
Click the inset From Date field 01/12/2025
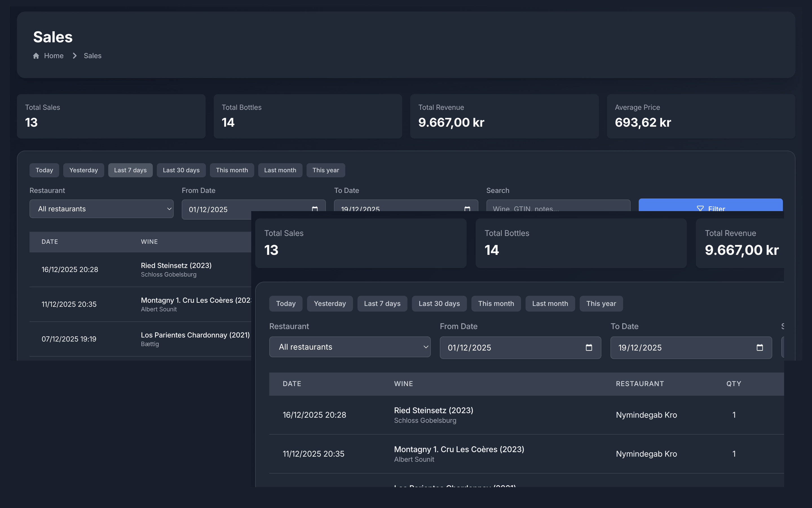(x=520, y=347)
